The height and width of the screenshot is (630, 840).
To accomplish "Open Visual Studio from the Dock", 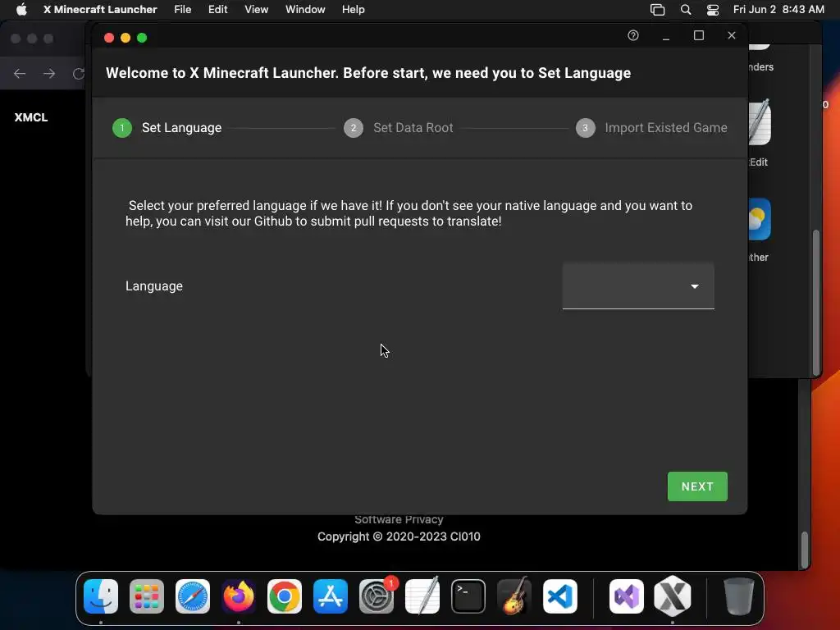I will click(626, 596).
